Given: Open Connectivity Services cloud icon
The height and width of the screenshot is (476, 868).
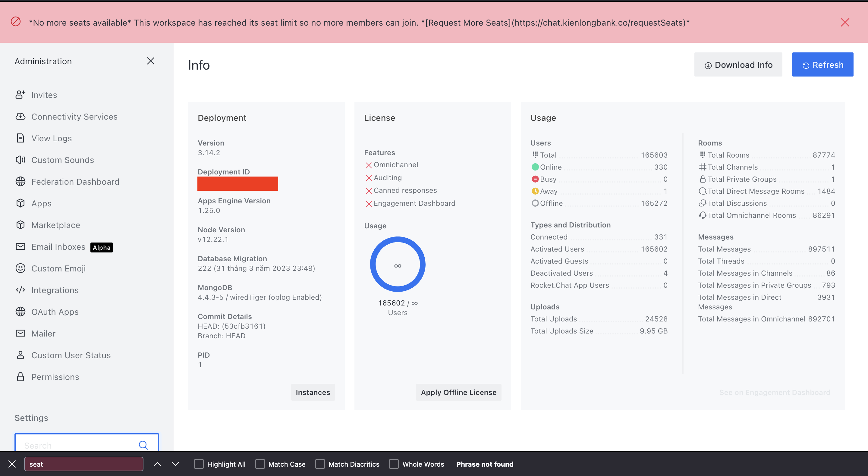Looking at the screenshot, I should (20, 116).
